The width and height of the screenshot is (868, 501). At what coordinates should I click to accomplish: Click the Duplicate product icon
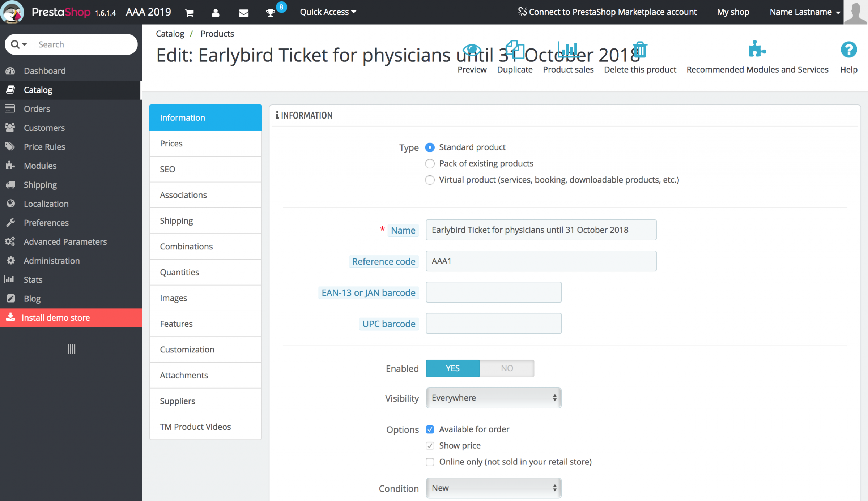pyautogui.click(x=515, y=50)
